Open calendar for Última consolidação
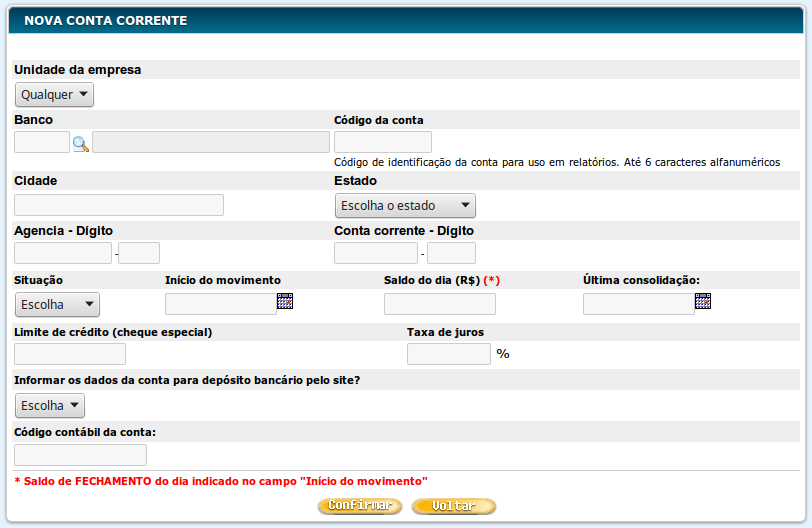The width and height of the screenshot is (812, 528). tap(703, 301)
